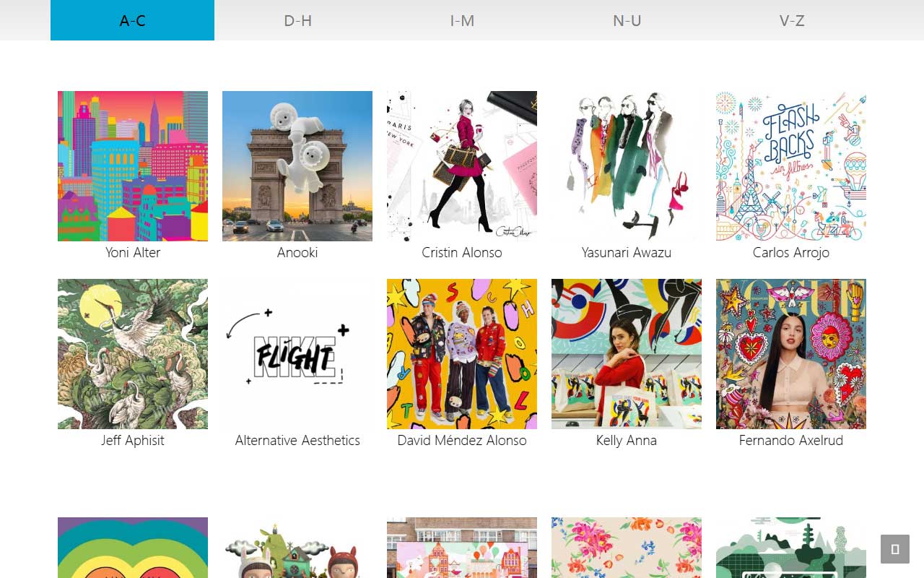
Task: Click the Kelly Anna name link
Action: tap(627, 440)
